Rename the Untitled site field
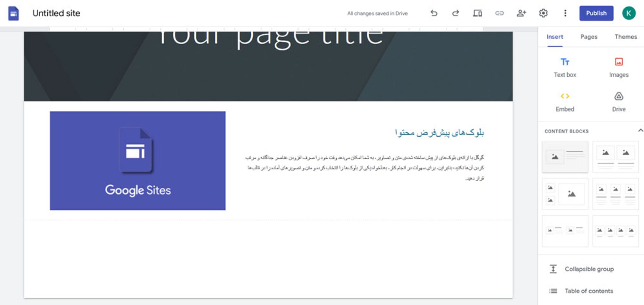Viewport: 644px width, 305px height. coord(56,13)
